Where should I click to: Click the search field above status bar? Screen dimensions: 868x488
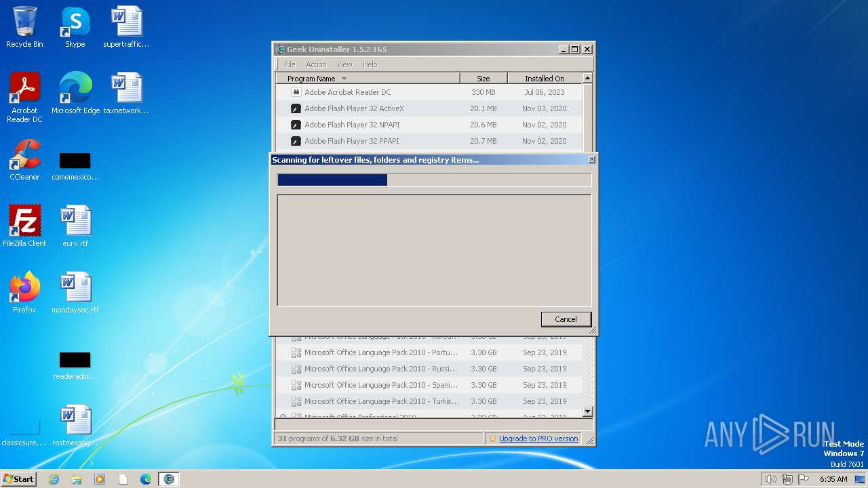pyautogui.click(x=433, y=424)
